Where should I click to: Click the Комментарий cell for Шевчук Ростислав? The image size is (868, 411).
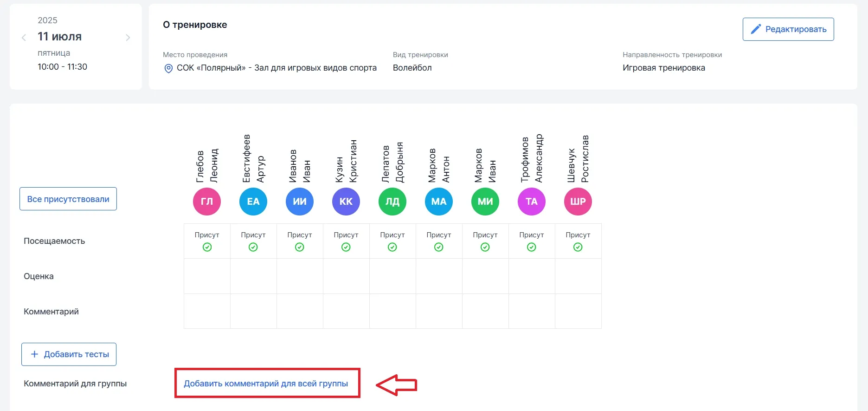tap(578, 311)
